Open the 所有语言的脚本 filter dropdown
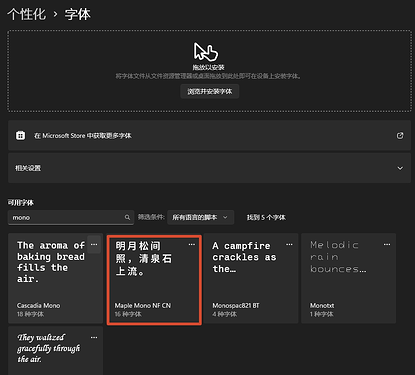Viewport: 415px width, 375px height. 200,217
